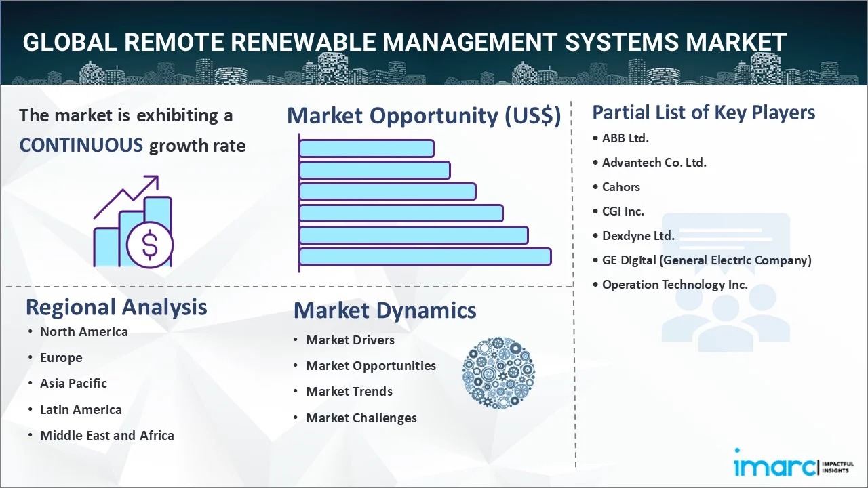Image resolution: width=868 pixels, height=488 pixels.
Task: Open Market Opportunities item
Action: (370, 366)
